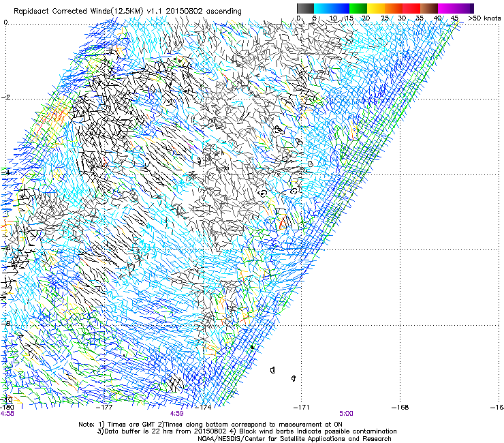
Task: Click the '-8' latitude axis label
Action: [5, 324]
